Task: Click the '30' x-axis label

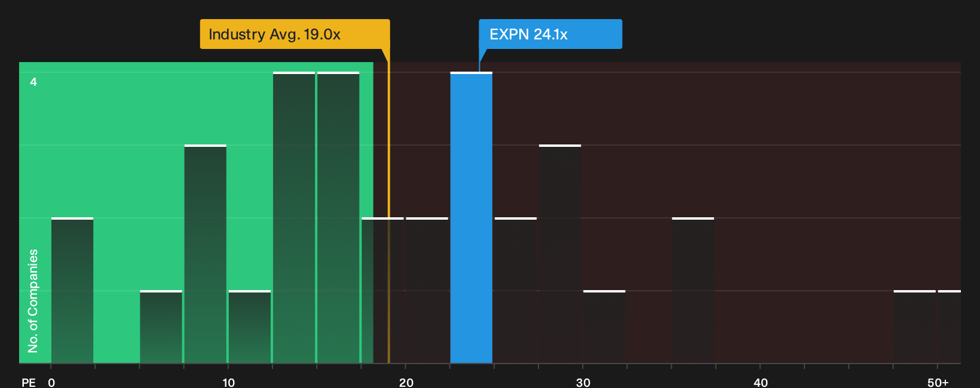Action: 583,383
